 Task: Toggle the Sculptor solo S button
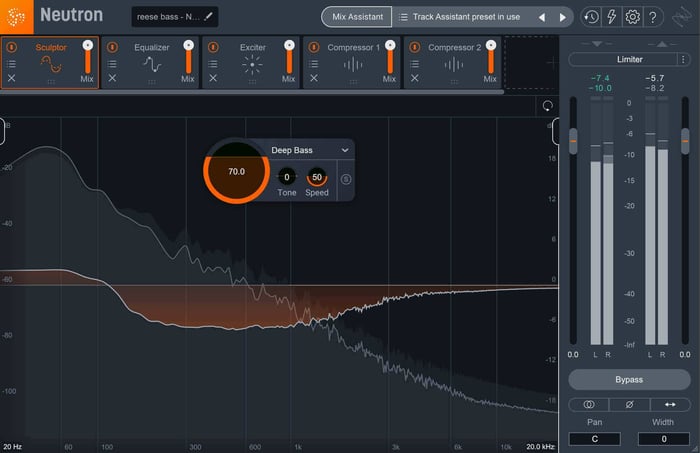346,179
